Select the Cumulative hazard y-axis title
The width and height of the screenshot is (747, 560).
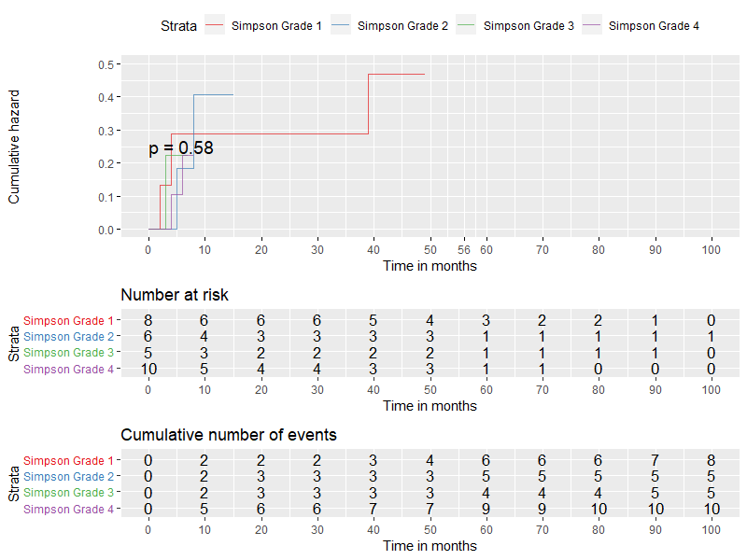(x=15, y=147)
